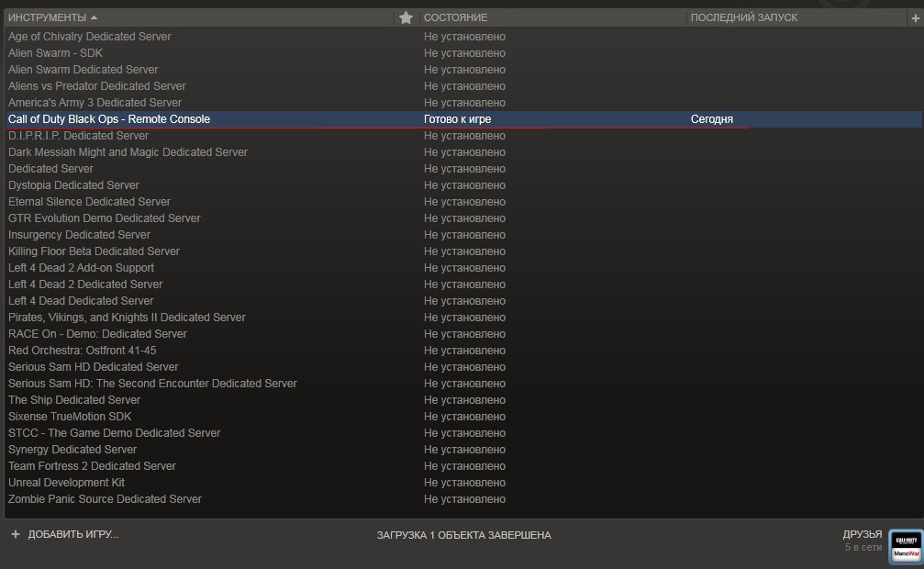
Task: Click ДОБАВИТЬ ИГРУ... button
Action: tap(73, 534)
